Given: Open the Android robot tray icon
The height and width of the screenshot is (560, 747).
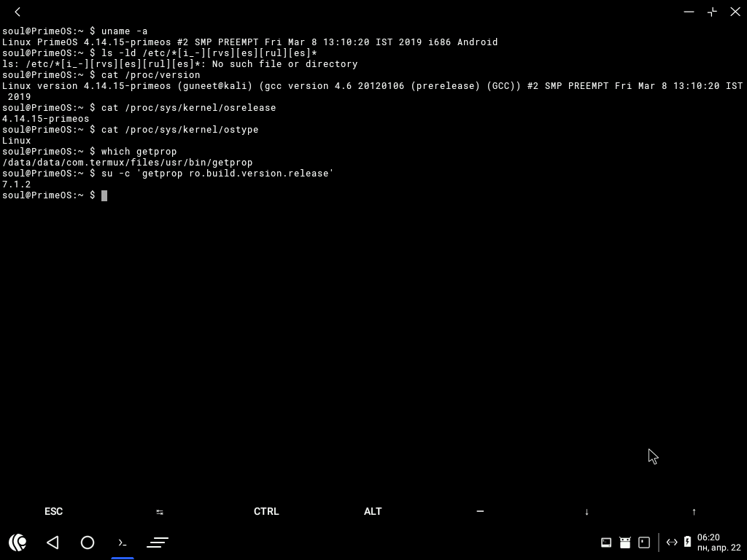Looking at the screenshot, I should pos(625,542).
